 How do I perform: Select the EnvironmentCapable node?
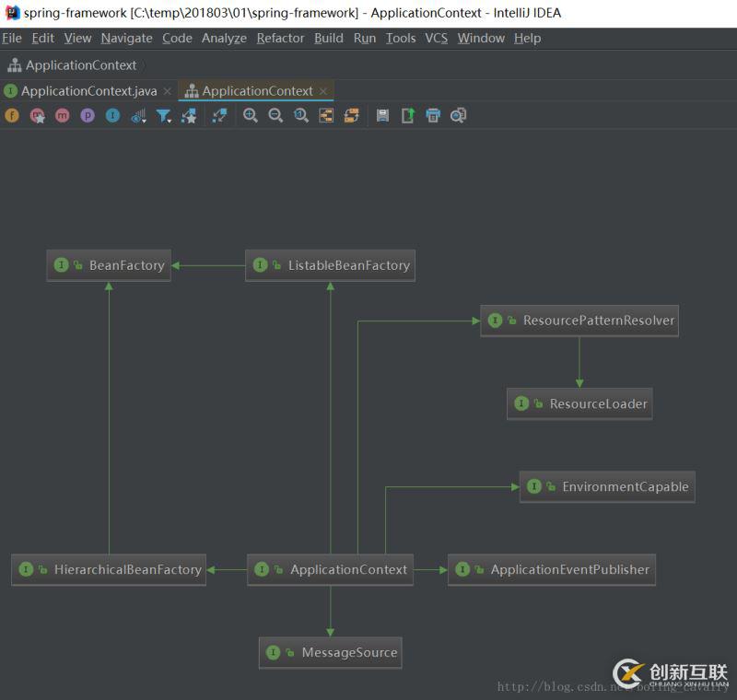(x=607, y=486)
